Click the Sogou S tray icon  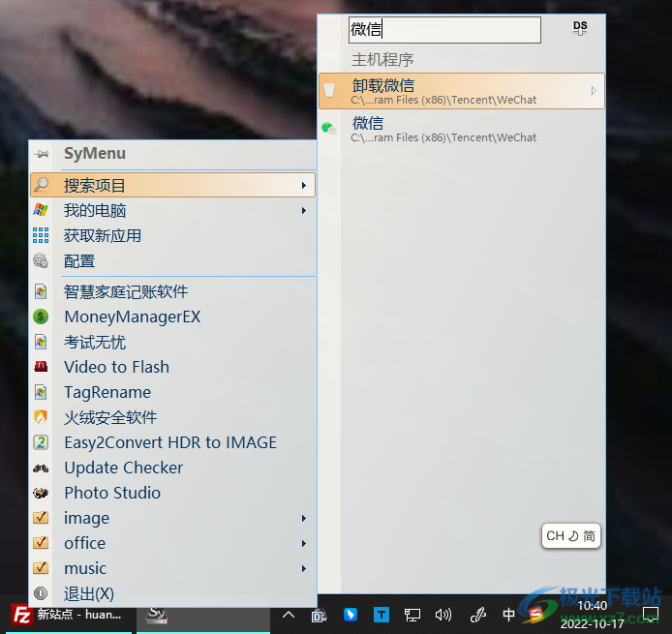(535, 616)
